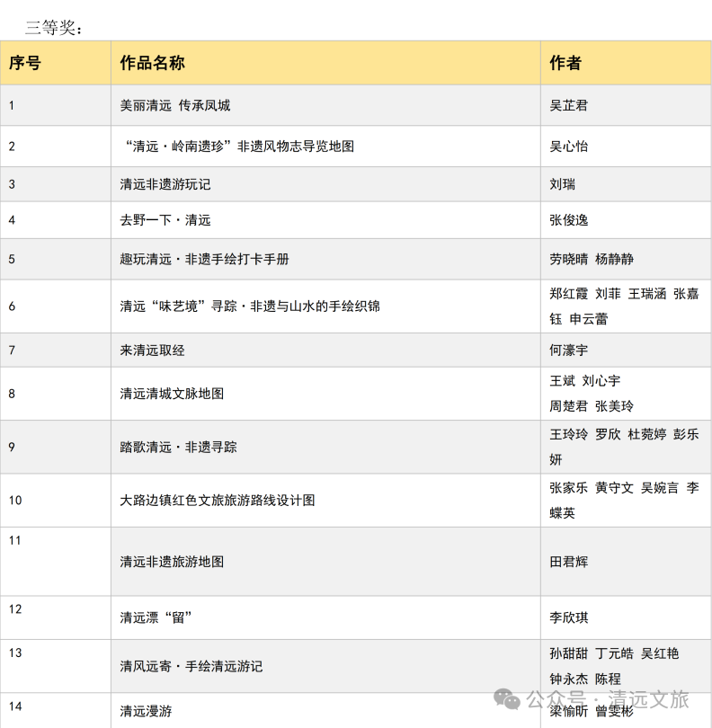Select author line 张家乐 黄守文 吴婉言 李
This screenshot has height=728, width=712.
coord(624,487)
